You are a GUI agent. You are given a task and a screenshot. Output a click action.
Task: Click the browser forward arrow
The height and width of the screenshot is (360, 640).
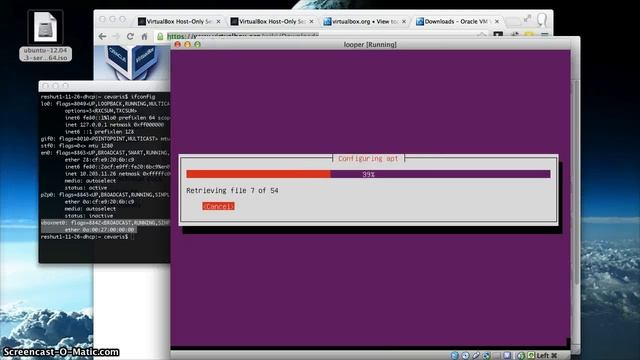(x=116, y=36)
